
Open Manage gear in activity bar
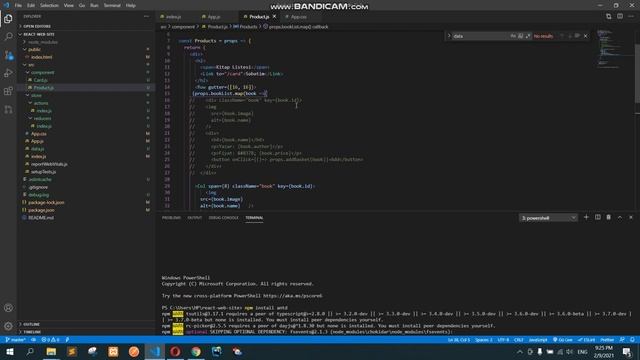(8, 326)
